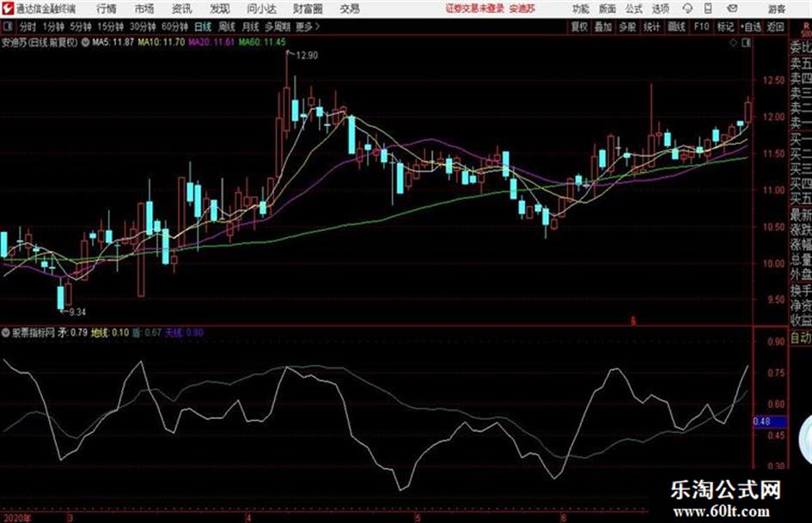Open the 发现 menu
Image resolution: width=812 pixels, height=523 pixels.
tap(220, 9)
